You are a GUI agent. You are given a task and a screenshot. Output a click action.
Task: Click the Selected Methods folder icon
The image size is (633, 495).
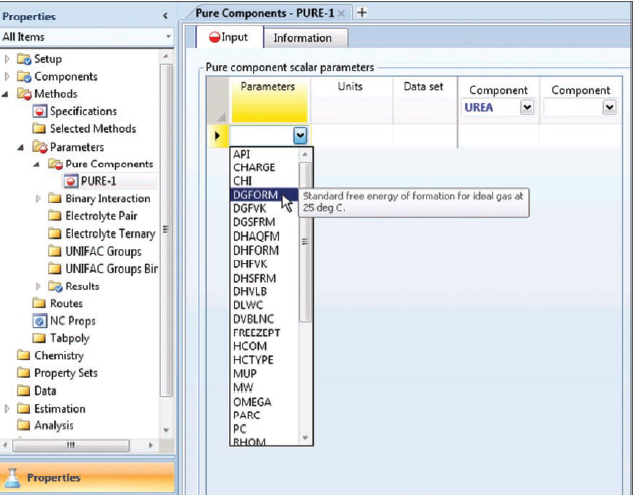(x=40, y=129)
